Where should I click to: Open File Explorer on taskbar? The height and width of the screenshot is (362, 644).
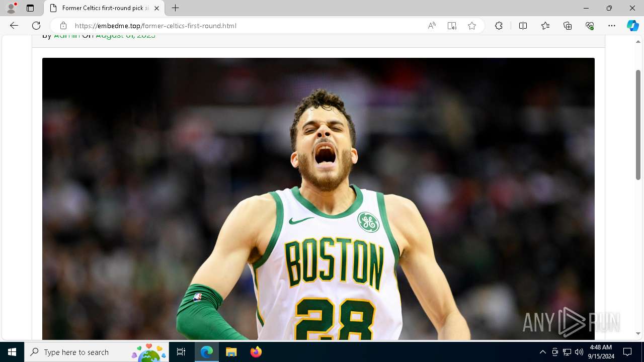tap(231, 352)
